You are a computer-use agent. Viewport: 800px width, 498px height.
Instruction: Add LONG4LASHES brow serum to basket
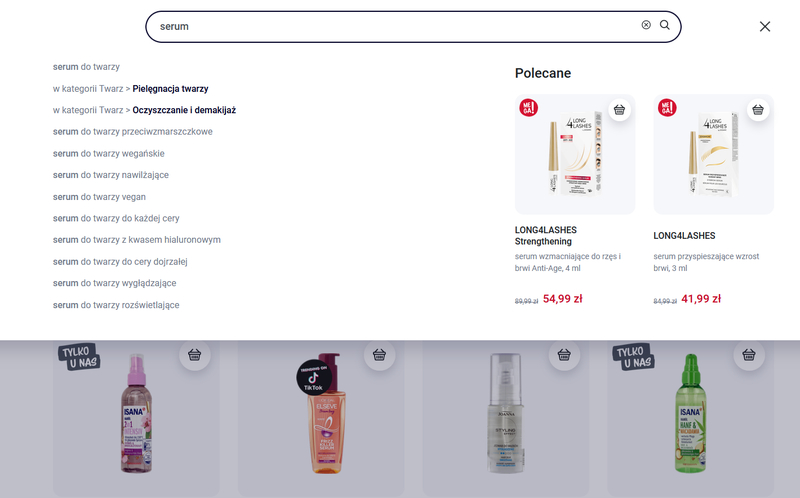[x=758, y=110]
